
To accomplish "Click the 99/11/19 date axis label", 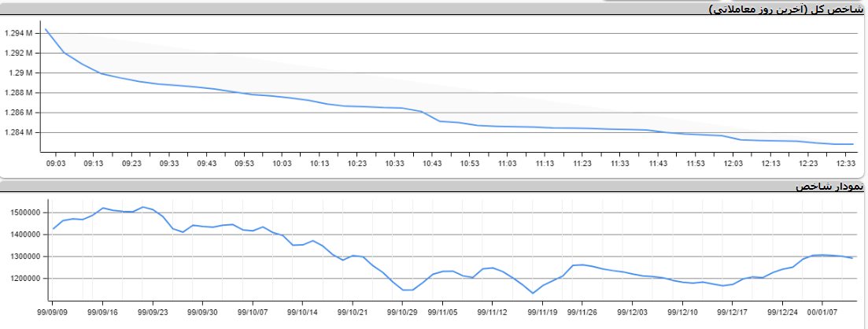I will click(542, 312).
